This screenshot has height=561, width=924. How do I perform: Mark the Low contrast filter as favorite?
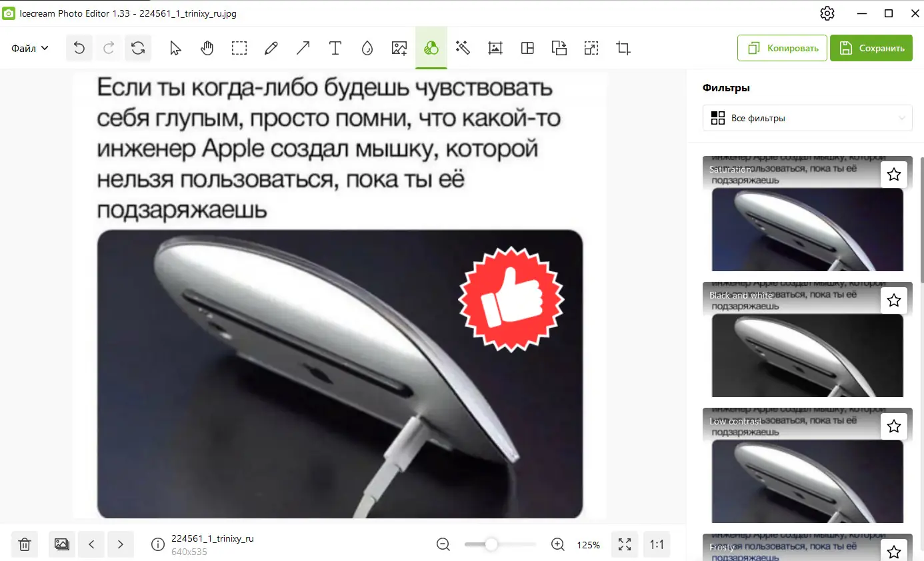[893, 426]
